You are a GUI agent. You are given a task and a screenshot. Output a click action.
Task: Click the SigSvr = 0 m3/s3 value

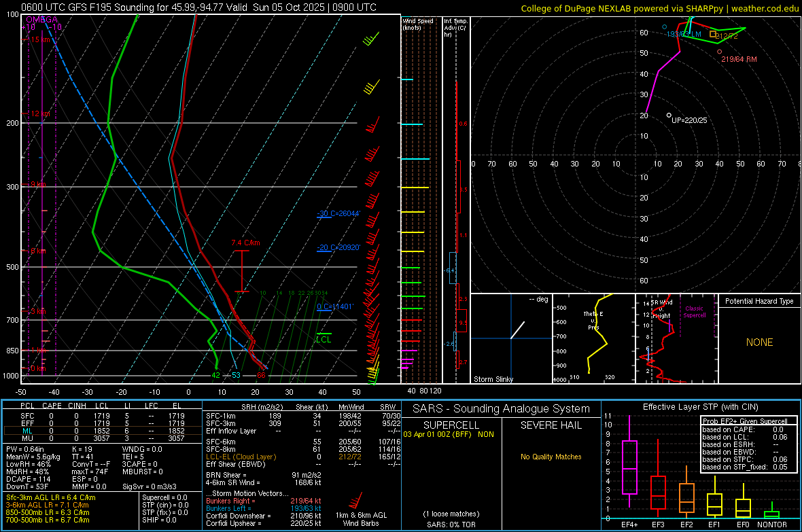[150, 486]
